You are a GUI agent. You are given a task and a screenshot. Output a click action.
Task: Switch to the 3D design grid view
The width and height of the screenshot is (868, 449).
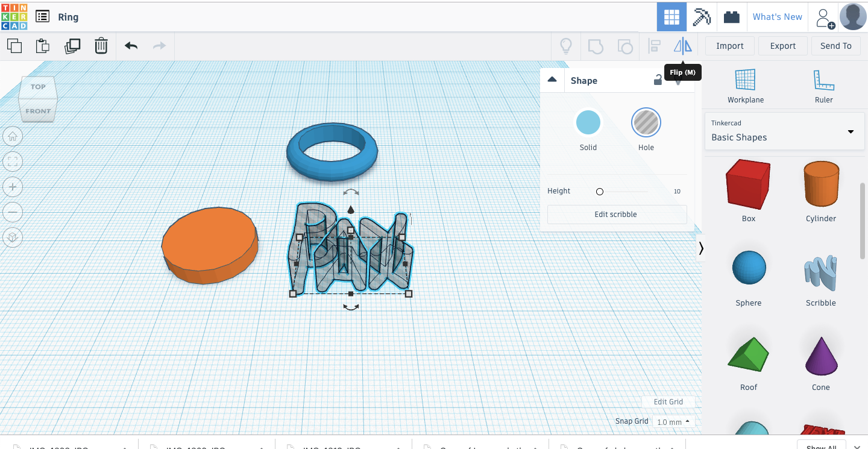pyautogui.click(x=671, y=17)
